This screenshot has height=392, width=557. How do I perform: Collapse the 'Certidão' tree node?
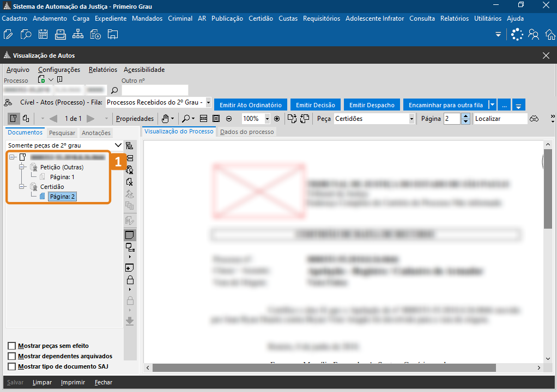click(22, 187)
